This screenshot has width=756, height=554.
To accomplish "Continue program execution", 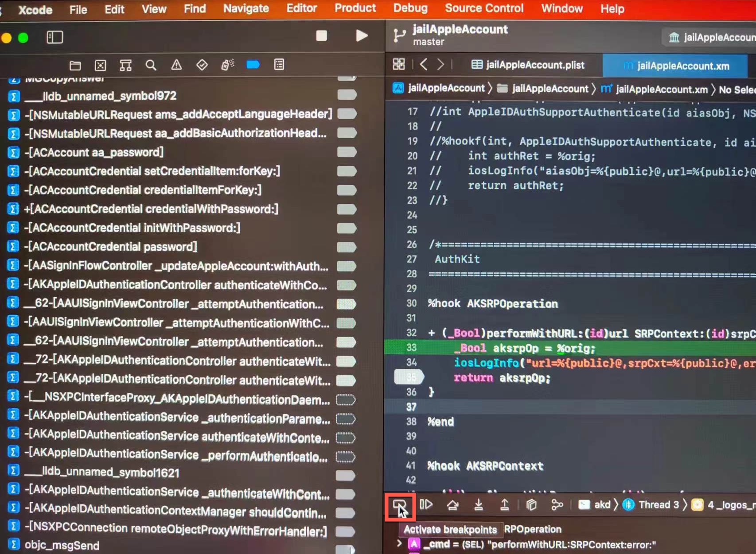I will [x=426, y=505].
